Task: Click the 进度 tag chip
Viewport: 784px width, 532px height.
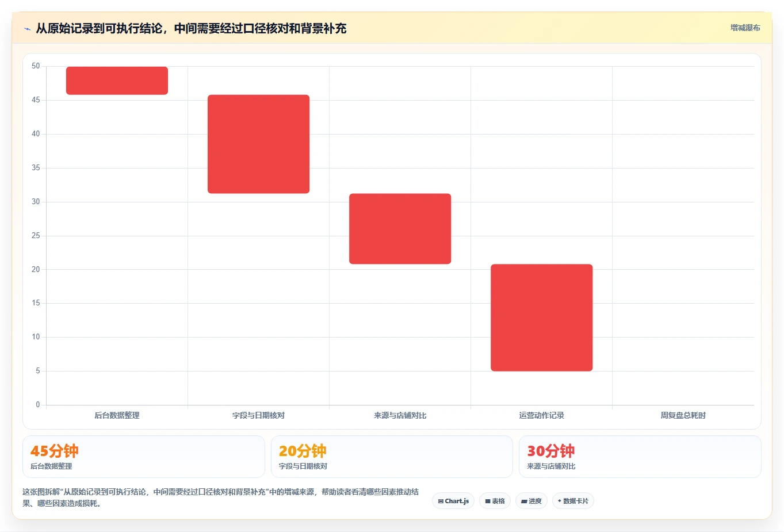Action: pos(531,501)
